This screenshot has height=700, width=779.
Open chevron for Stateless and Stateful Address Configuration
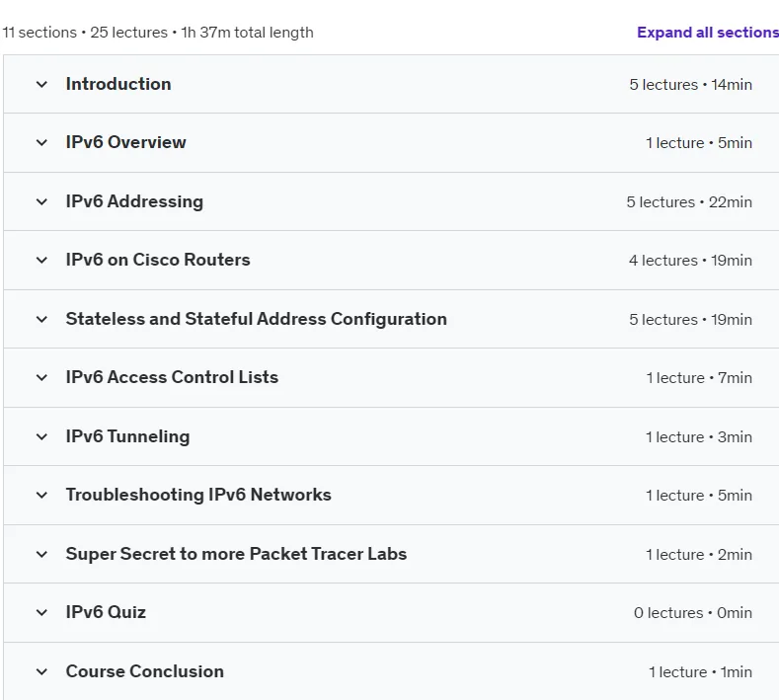42,320
